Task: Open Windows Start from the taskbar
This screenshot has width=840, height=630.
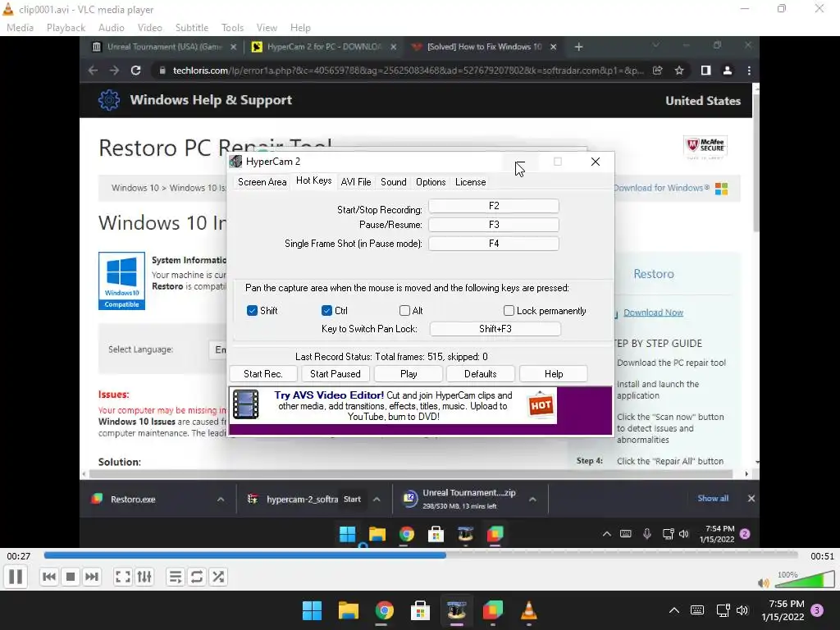Action: [312, 610]
